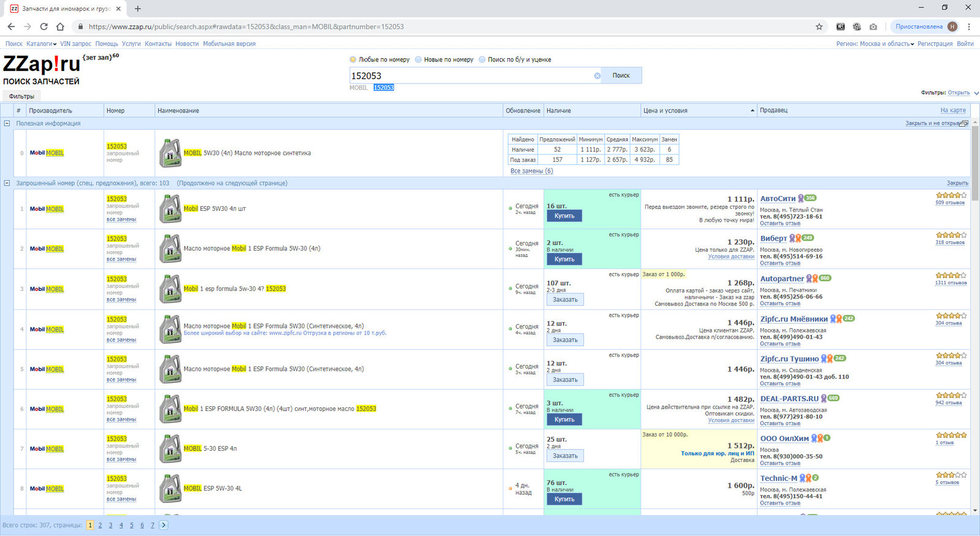Open Каталоги dropdown menu
The width and height of the screenshot is (980, 536).
[x=41, y=44]
